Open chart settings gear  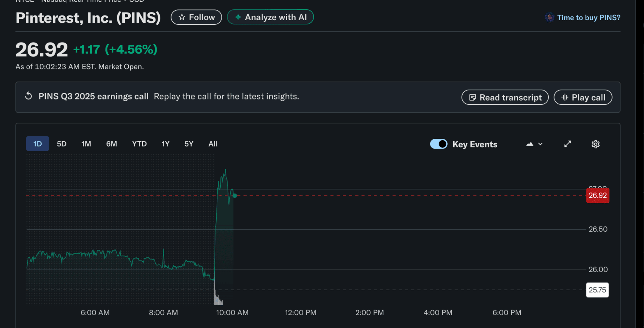pos(595,144)
